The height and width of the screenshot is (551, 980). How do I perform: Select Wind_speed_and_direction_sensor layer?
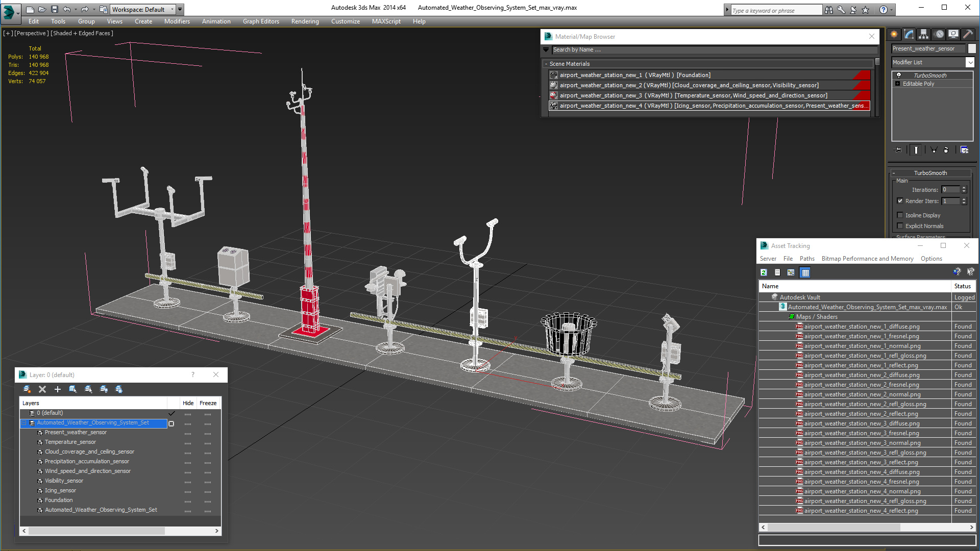87,471
